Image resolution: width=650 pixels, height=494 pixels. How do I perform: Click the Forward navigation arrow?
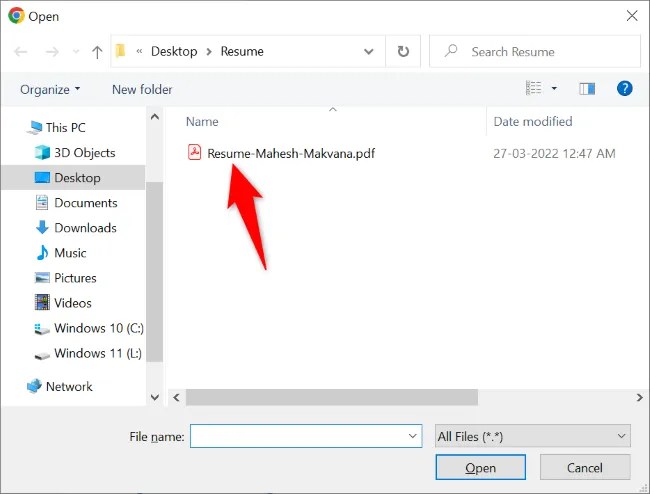tap(52, 51)
